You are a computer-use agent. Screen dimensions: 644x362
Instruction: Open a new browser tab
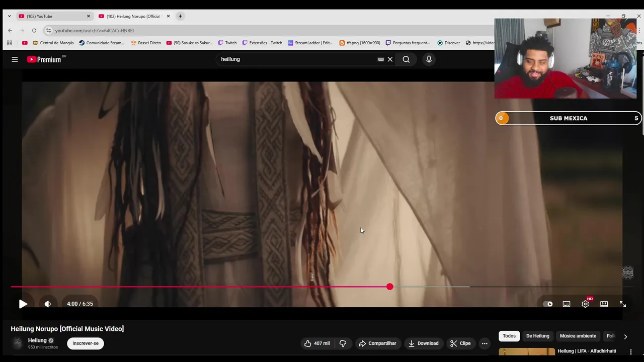(x=180, y=16)
